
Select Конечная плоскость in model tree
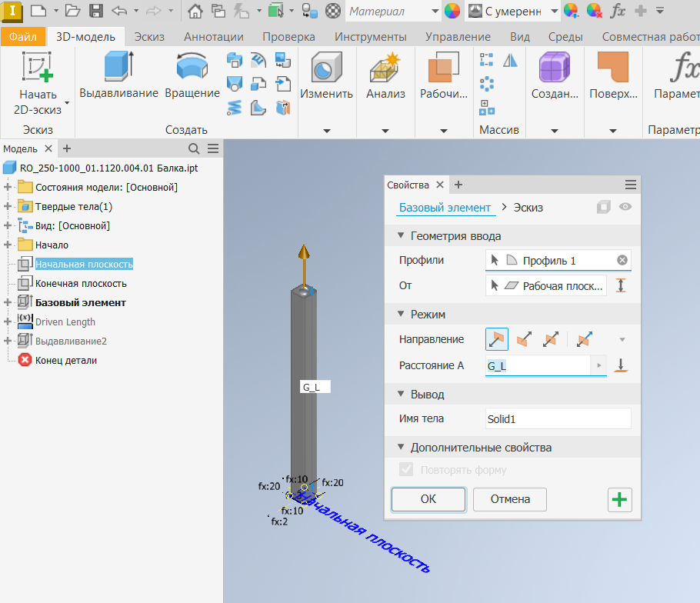click(81, 283)
